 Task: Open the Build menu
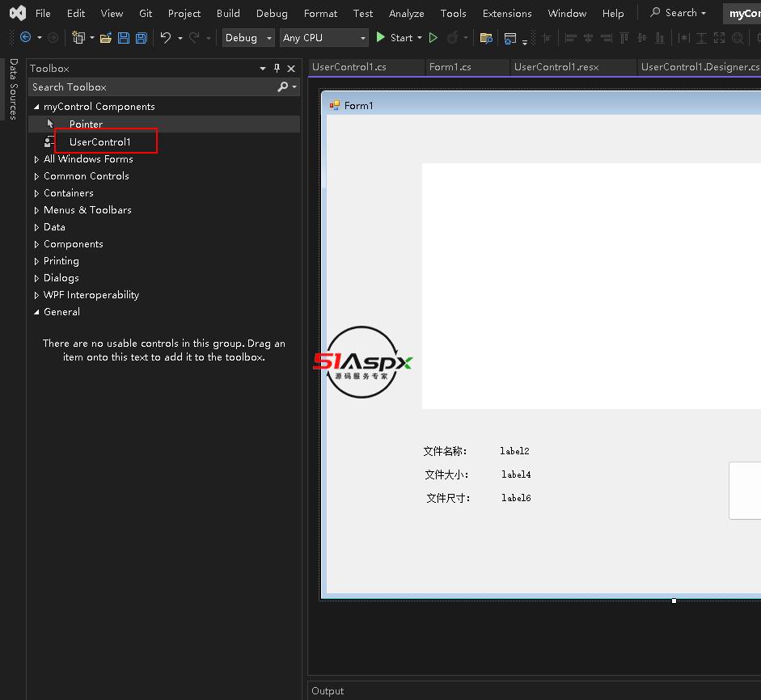(x=228, y=13)
